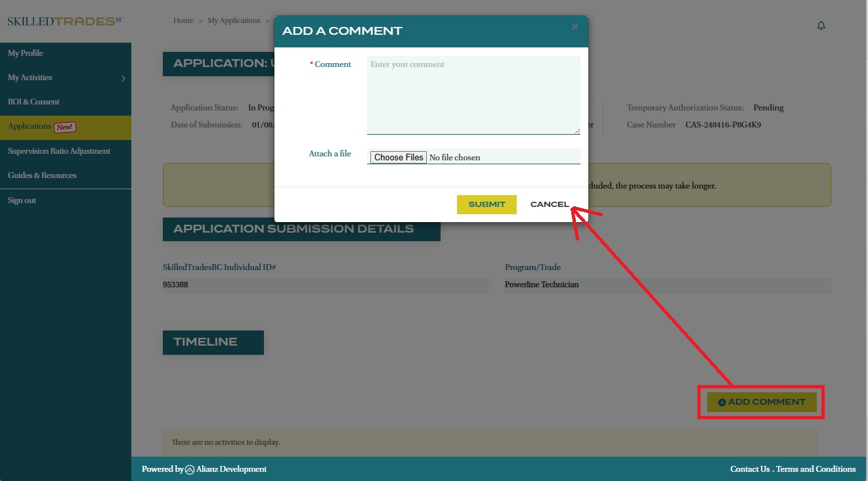Click the Choose Files button
This screenshot has width=868, height=481.
pyautogui.click(x=399, y=158)
